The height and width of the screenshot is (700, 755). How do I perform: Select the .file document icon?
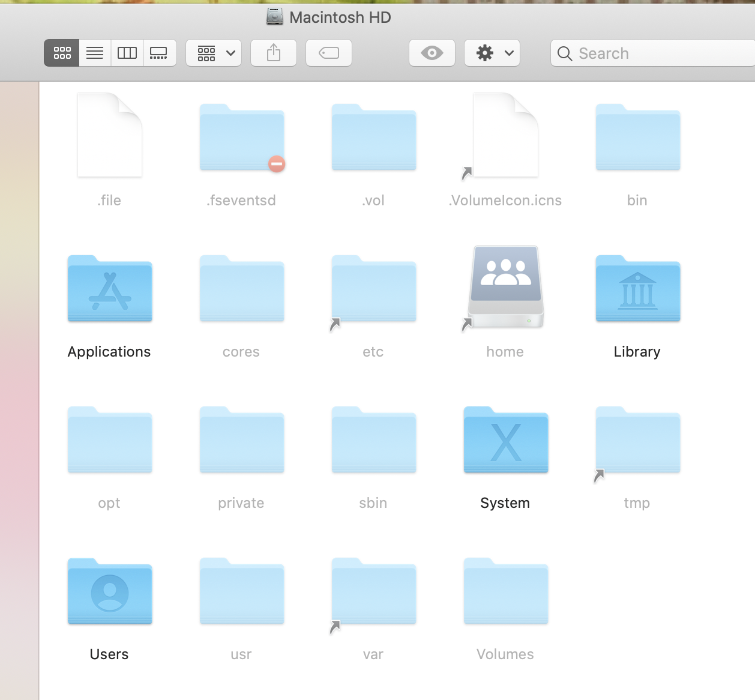110,135
